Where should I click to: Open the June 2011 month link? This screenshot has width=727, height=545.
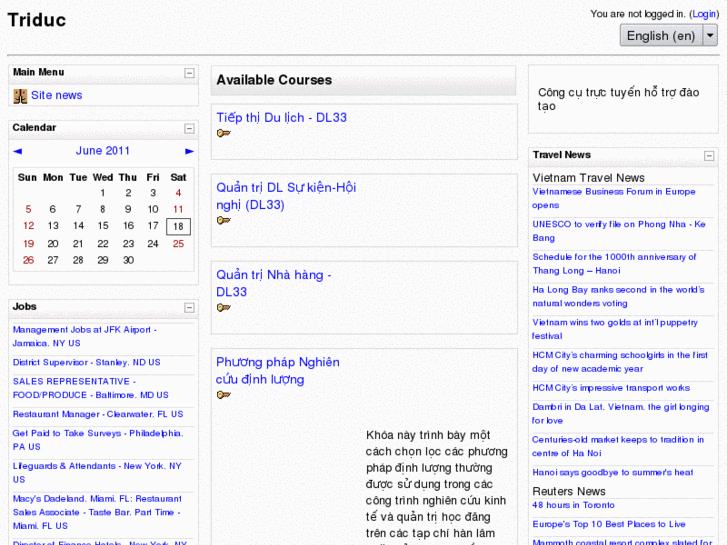click(x=103, y=151)
